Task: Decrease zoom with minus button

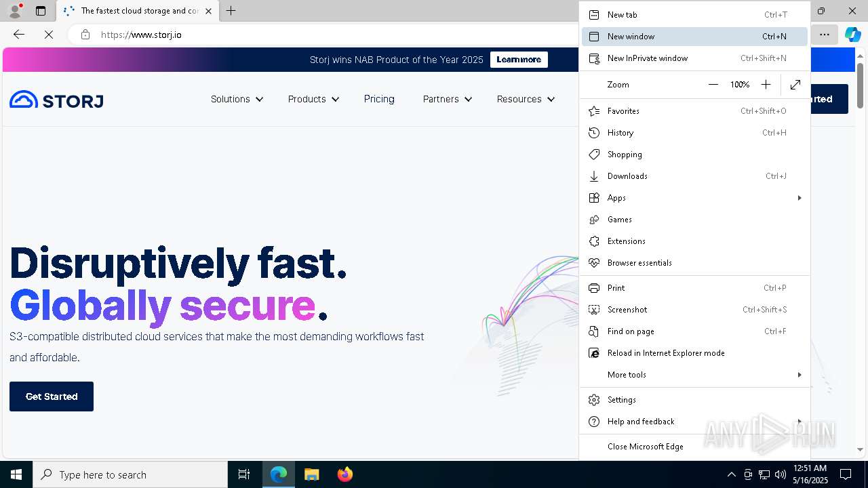Action: click(x=713, y=85)
